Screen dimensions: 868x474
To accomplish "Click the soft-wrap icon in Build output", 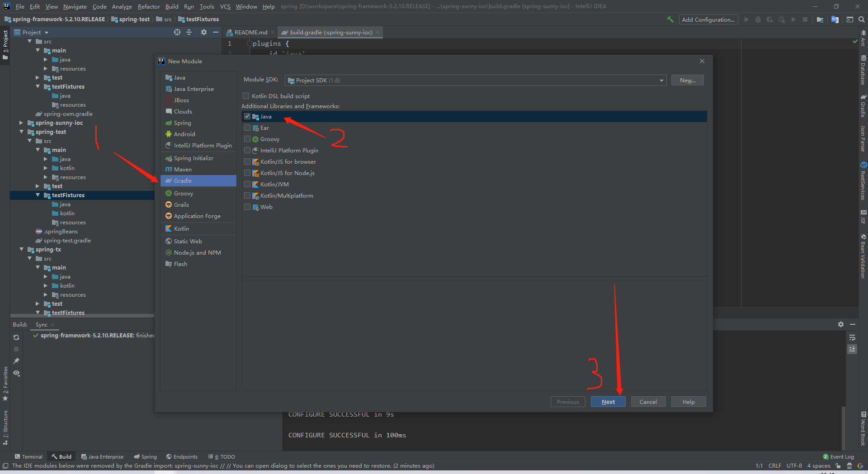I will pos(852,337).
